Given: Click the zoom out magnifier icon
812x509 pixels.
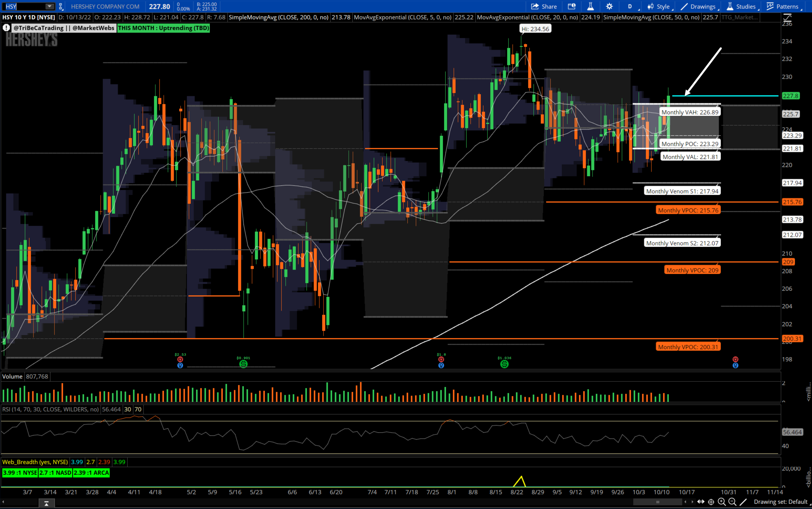Looking at the screenshot, I should [732, 502].
